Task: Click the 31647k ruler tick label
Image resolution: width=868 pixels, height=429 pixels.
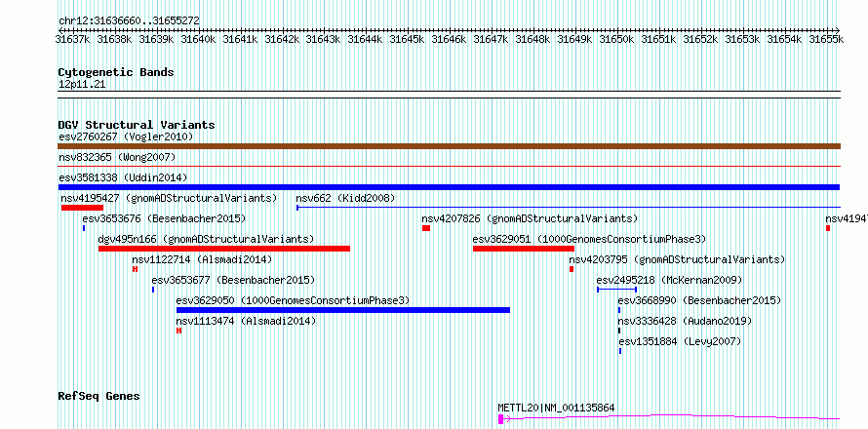Action: coord(491,39)
